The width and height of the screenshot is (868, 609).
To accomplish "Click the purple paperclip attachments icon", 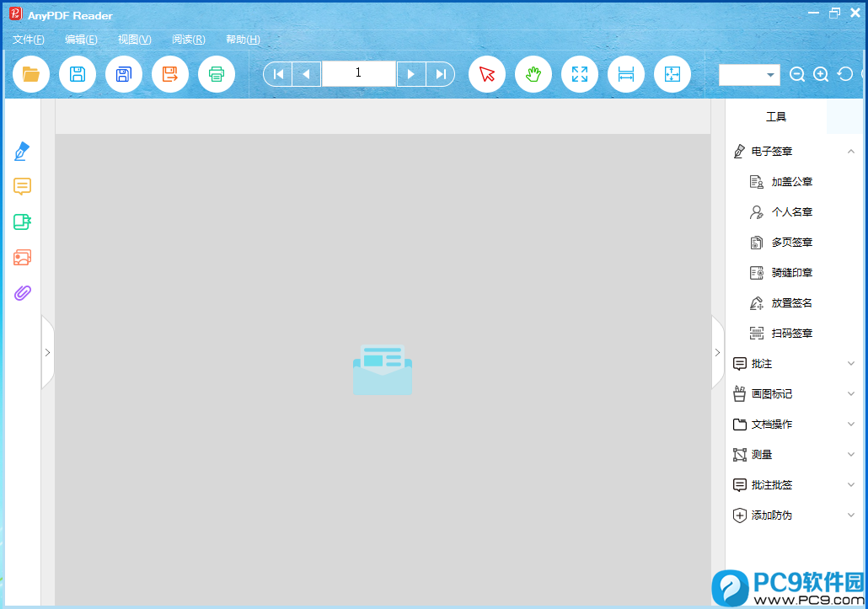I will (22, 292).
